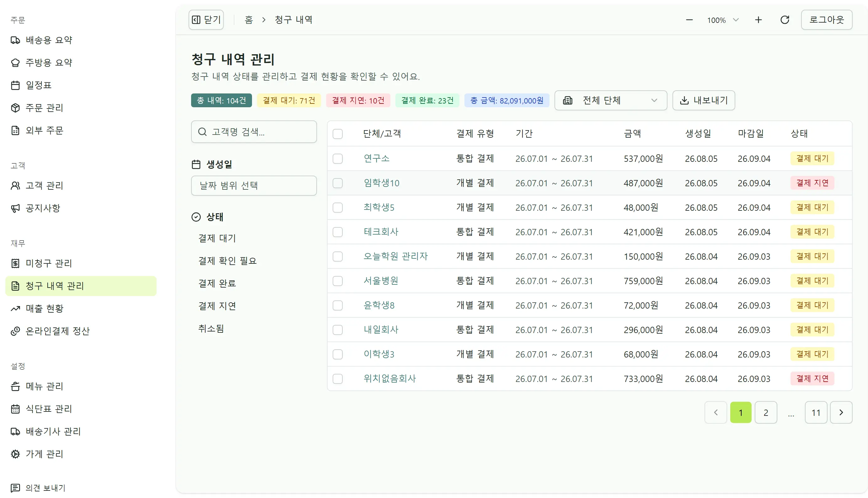
Task: Click the 결제 대기: 71건 badge
Action: (x=289, y=100)
